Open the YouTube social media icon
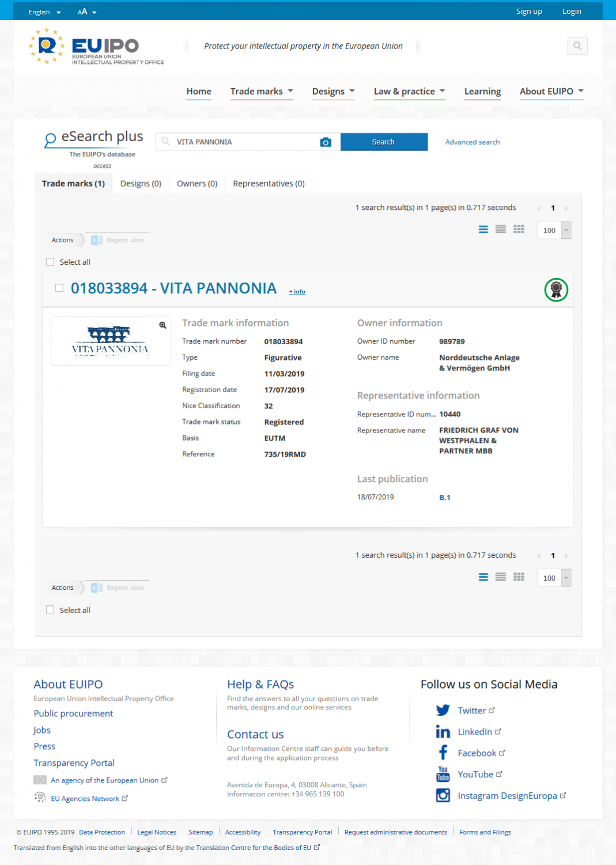This screenshot has height=865, width=616. click(x=443, y=774)
